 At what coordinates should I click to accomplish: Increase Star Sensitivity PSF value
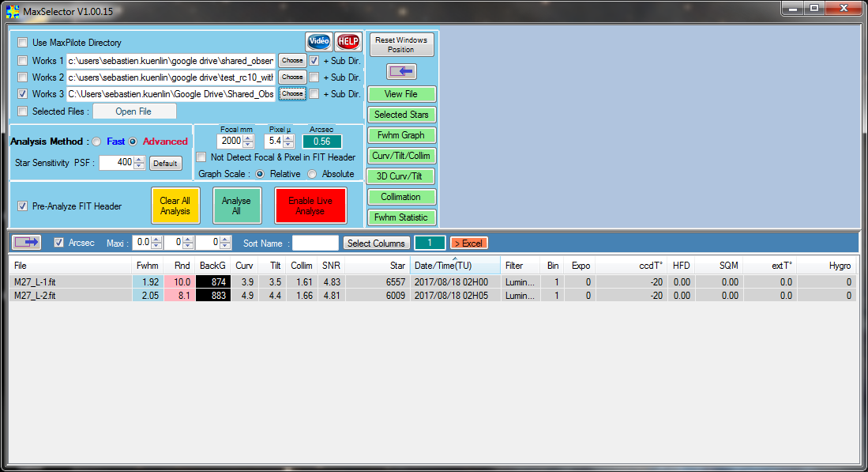coord(139,160)
